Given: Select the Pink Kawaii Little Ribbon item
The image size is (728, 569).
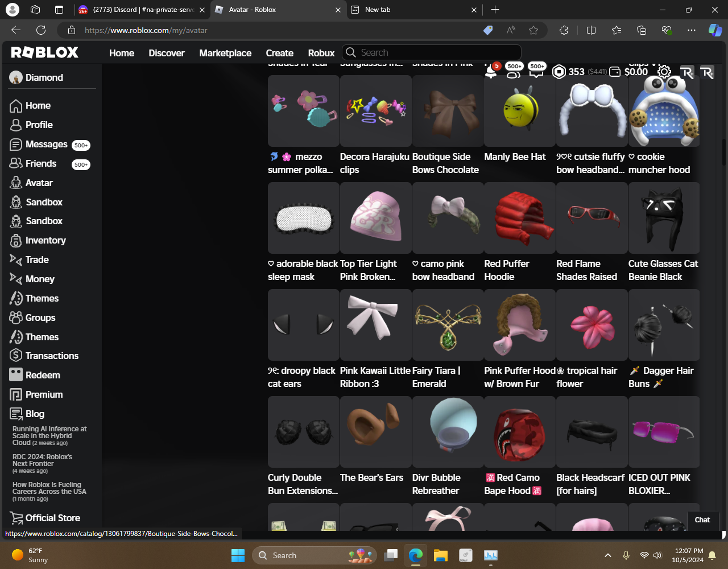Looking at the screenshot, I should 375,325.
